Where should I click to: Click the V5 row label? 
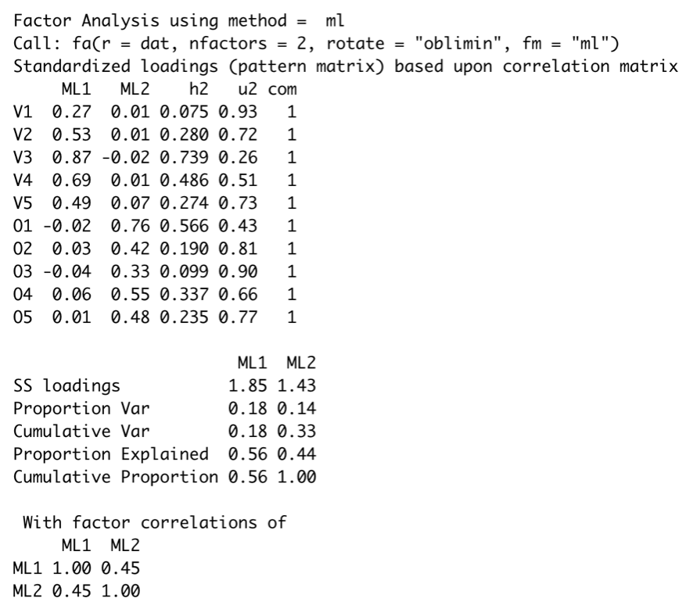click(x=23, y=200)
